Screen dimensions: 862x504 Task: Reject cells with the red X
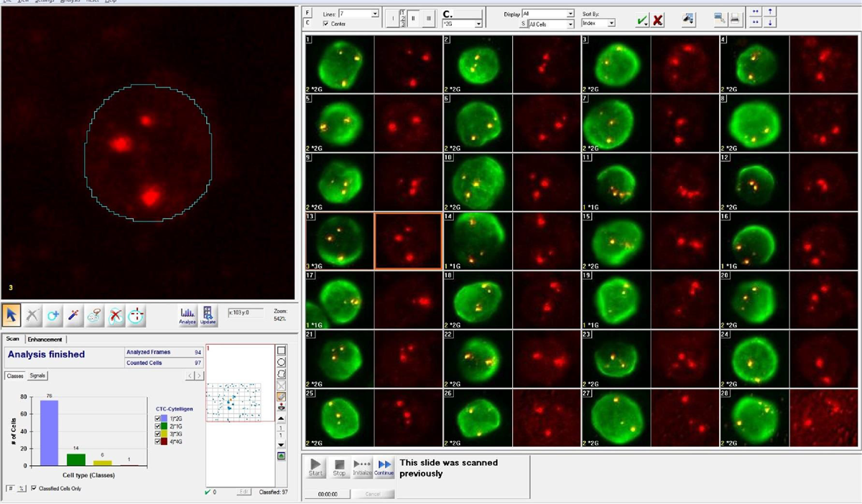click(x=658, y=20)
